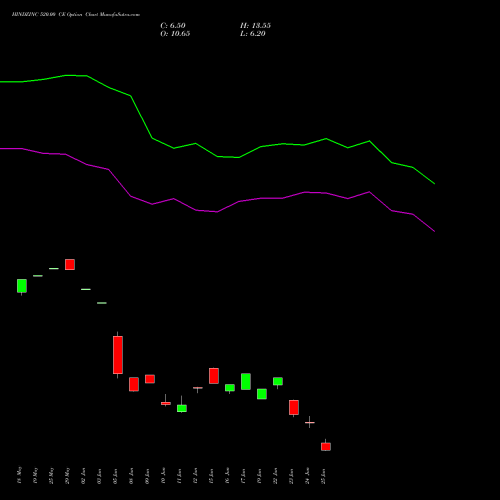This screenshot has width=500, height=500.
Task: Click the green candle above 17 Jun
Action: tap(246, 381)
